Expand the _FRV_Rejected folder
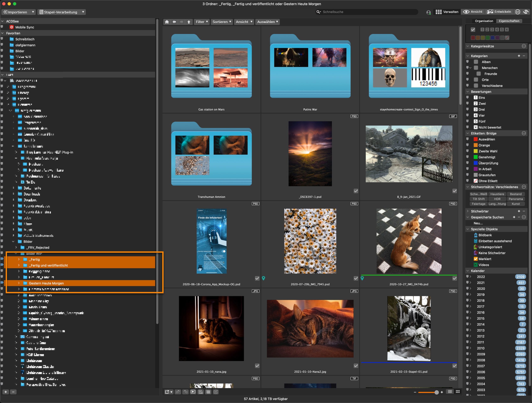The image size is (532, 403). (16, 247)
